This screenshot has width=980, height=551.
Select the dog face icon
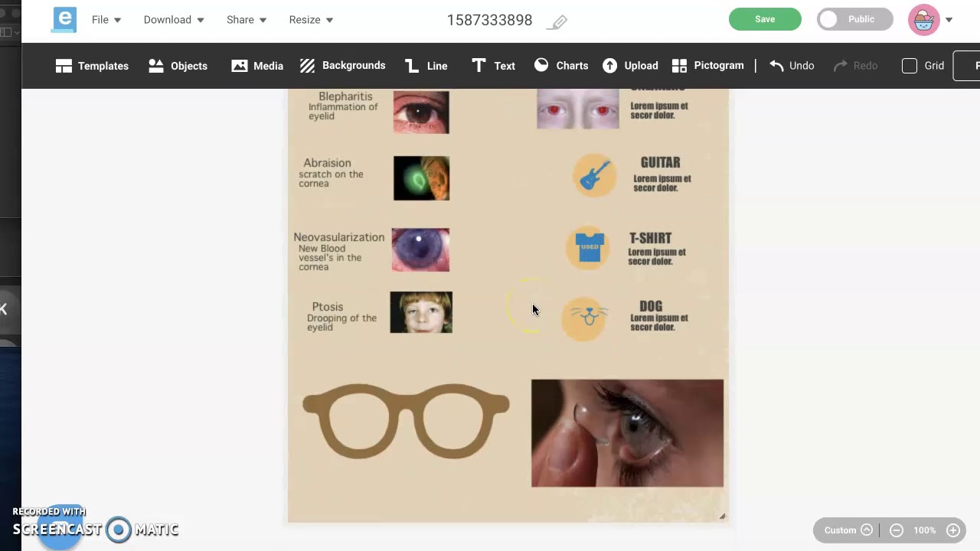[x=585, y=318]
